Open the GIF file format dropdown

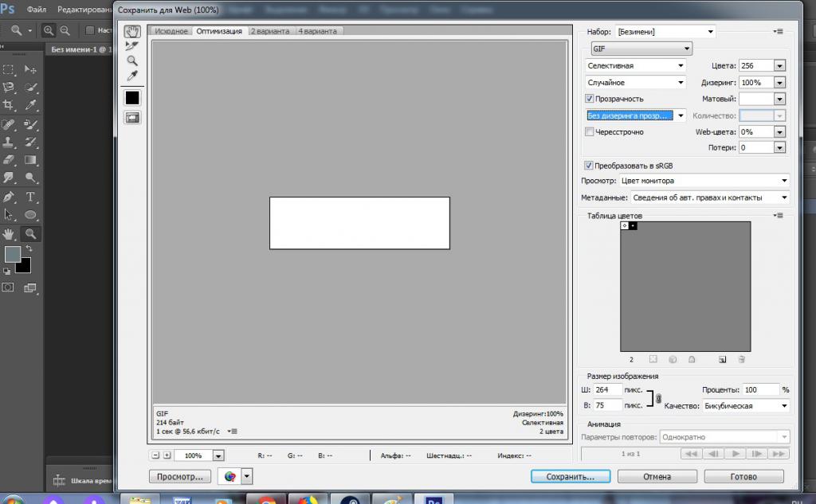click(x=641, y=49)
